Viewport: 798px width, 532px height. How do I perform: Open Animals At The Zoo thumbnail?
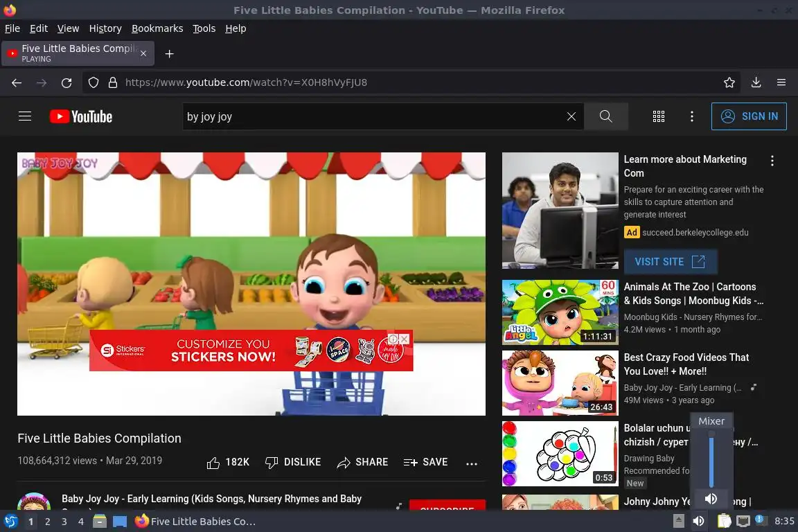tap(560, 312)
